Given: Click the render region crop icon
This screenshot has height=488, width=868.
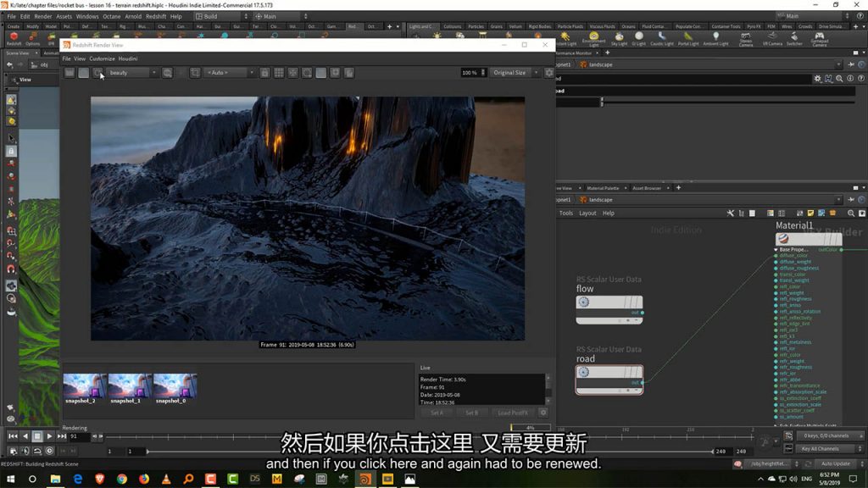Looking at the screenshot, I should pyautogui.click(x=195, y=73).
